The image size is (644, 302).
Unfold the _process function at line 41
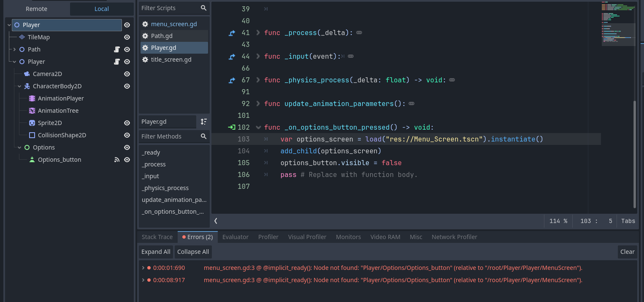tap(258, 33)
